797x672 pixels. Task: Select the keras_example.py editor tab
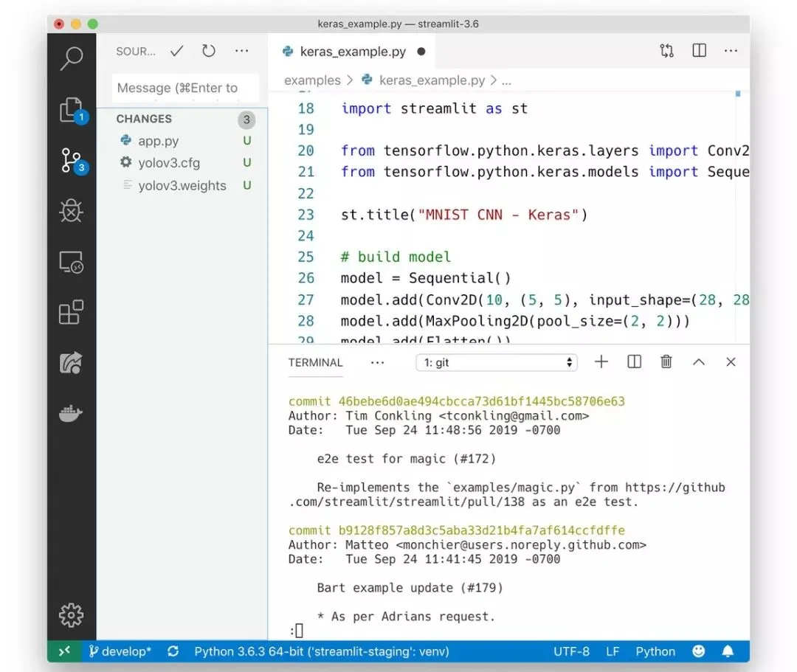[352, 52]
